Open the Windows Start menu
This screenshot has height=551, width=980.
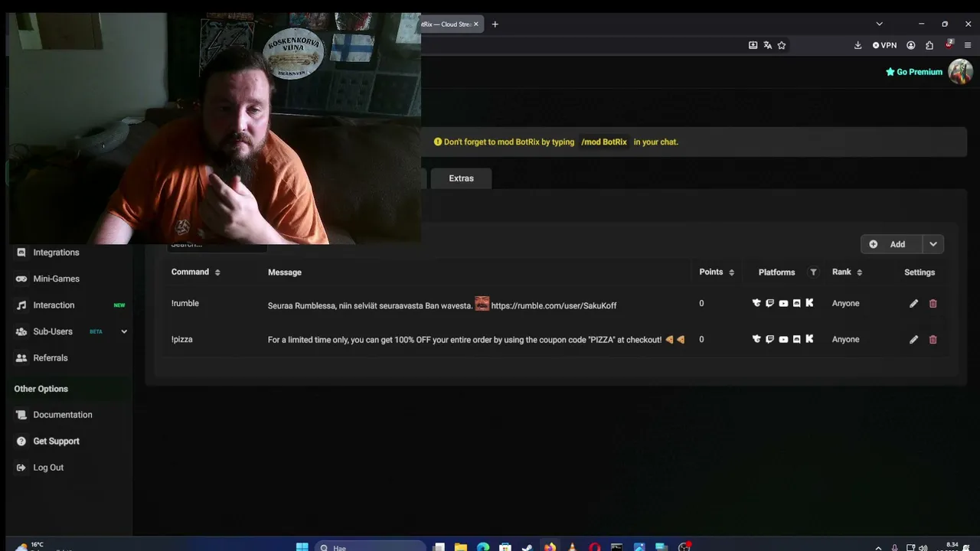pyautogui.click(x=302, y=547)
